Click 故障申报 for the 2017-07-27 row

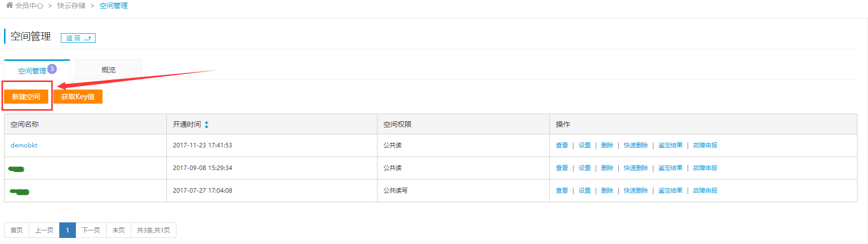[705, 191]
